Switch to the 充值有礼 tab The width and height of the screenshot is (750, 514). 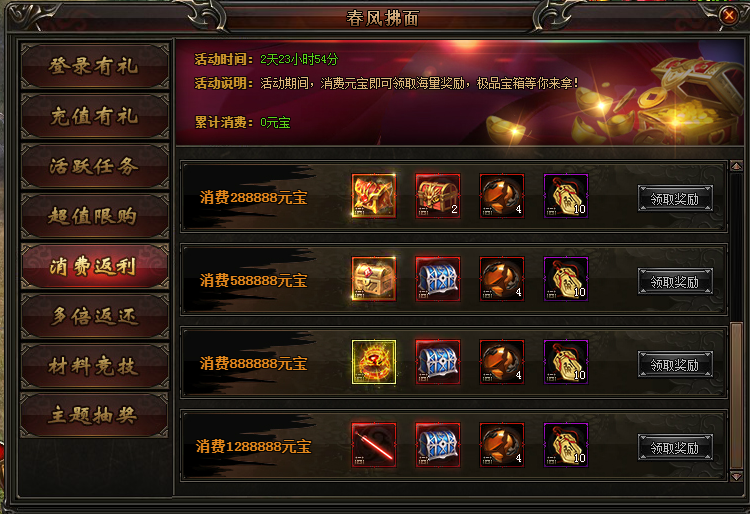95,116
